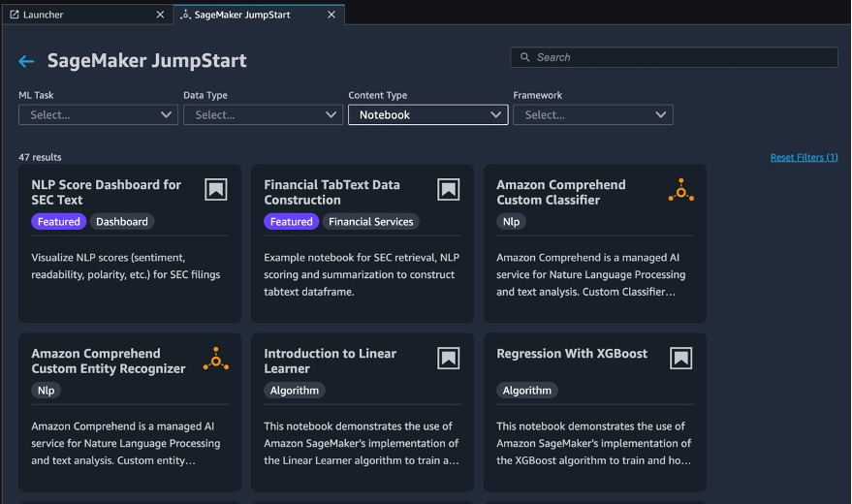
Task: Click the Framework filter label
Action: coord(537,95)
